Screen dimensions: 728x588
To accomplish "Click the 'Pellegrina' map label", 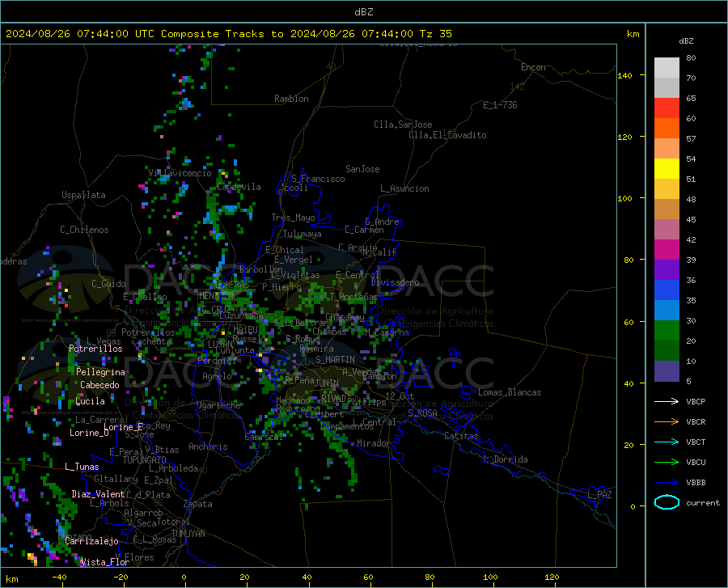I will point(100,372).
